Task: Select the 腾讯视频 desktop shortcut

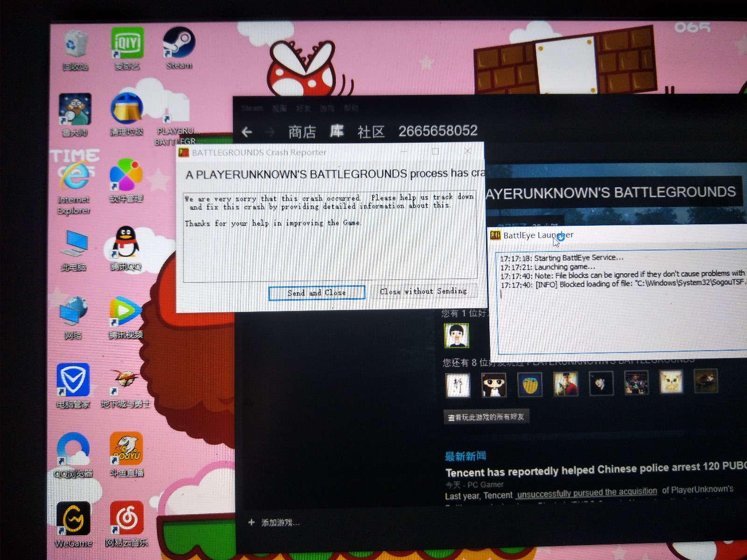Action: (126, 317)
